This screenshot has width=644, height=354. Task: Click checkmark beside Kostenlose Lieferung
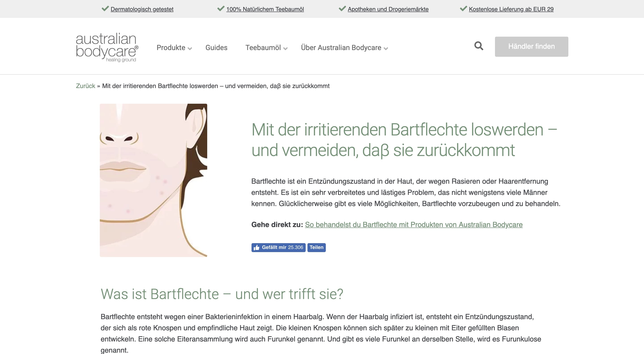coord(463,9)
